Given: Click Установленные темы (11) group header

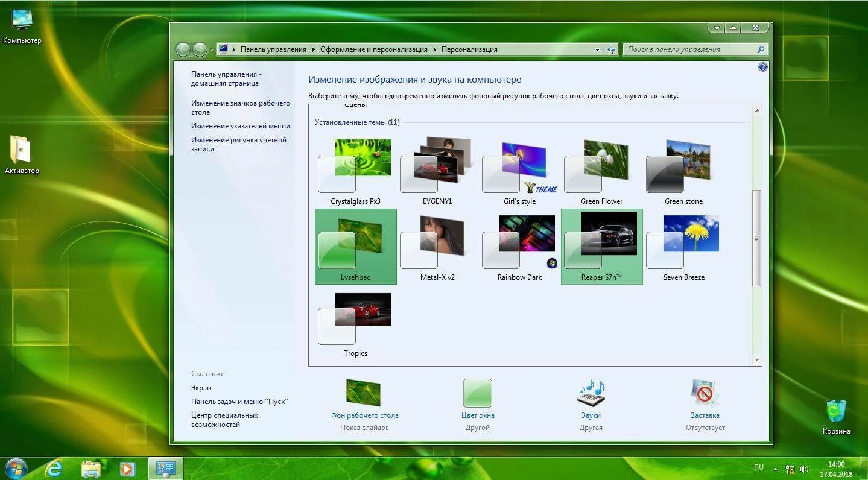Looking at the screenshot, I should click(357, 122).
